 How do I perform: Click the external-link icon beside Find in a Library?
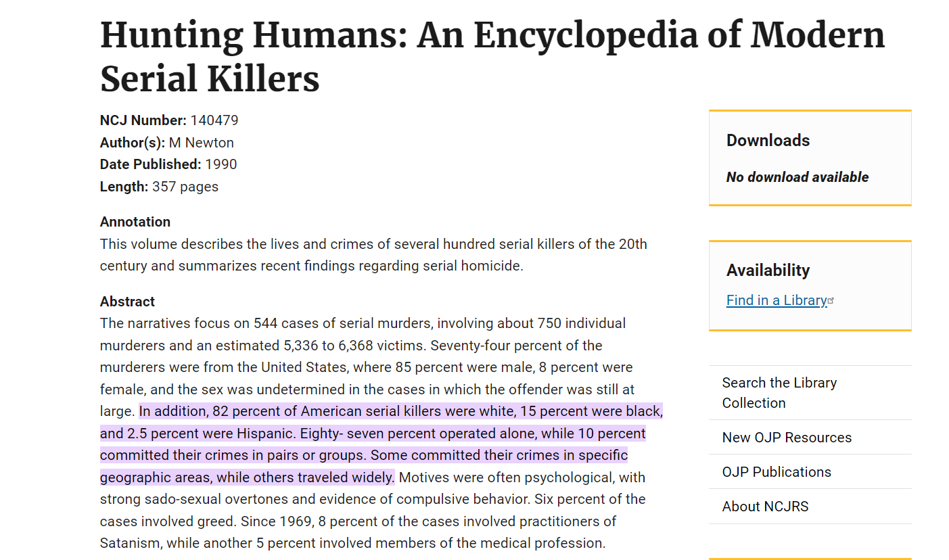pyautogui.click(x=831, y=300)
